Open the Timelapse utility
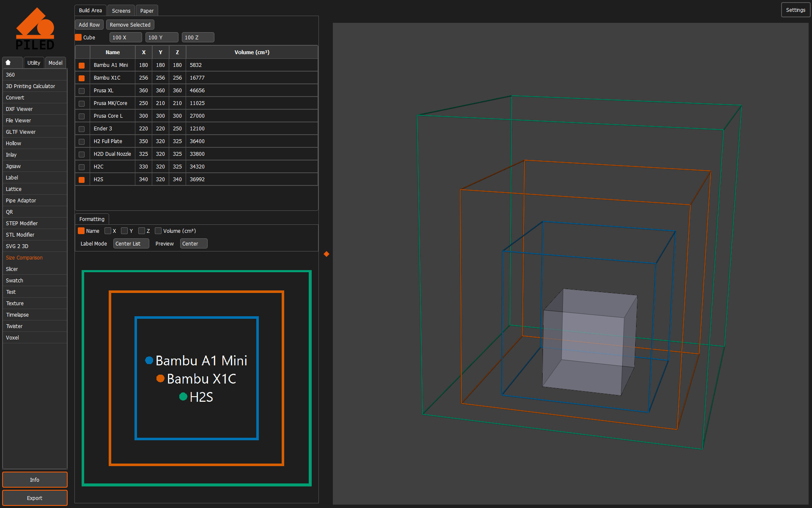This screenshot has height=508, width=812. (x=35, y=315)
